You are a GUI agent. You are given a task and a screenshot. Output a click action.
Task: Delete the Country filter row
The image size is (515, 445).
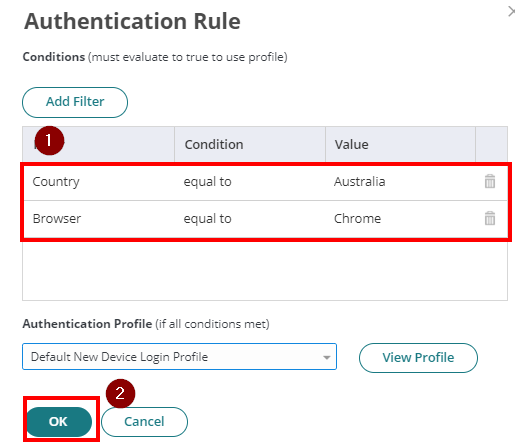490,181
